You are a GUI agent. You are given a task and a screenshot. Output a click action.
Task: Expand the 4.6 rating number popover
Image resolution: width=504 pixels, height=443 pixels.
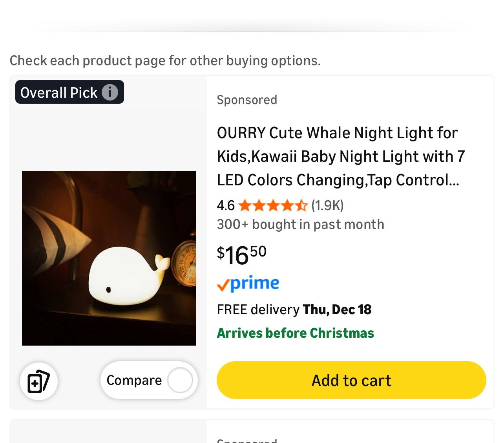pos(226,205)
